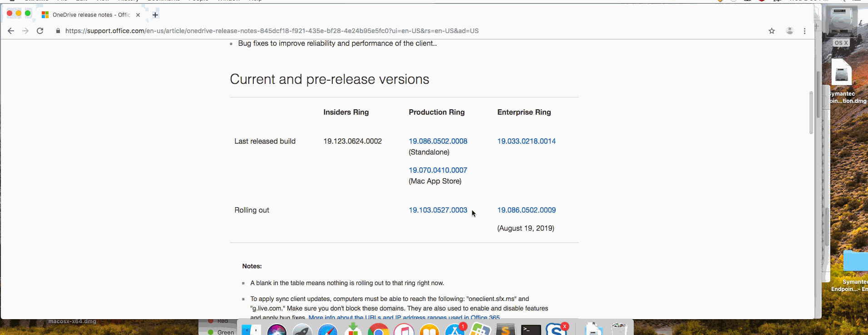Launch Siri from the Dock

[x=277, y=330]
